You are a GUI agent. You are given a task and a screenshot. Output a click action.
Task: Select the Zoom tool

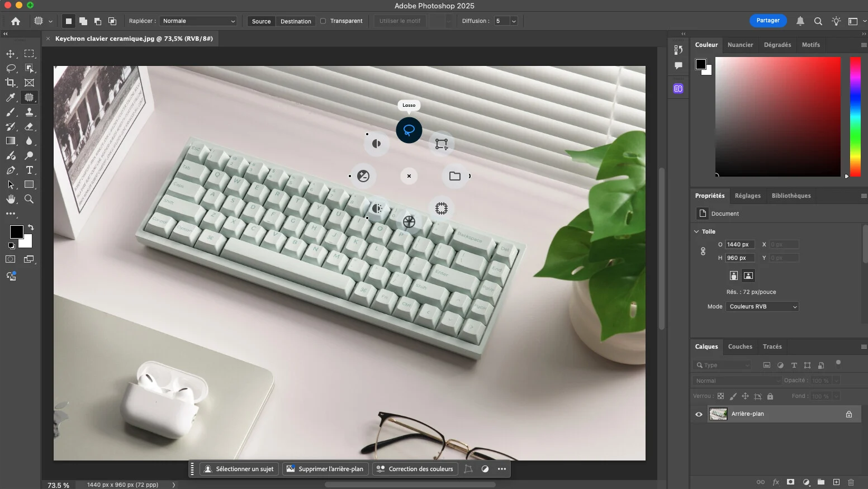tap(30, 199)
